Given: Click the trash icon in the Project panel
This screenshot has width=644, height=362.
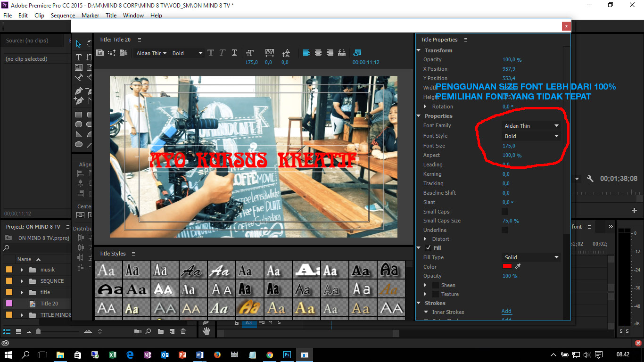Looking at the screenshot, I should pyautogui.click(x=183, y=331).
